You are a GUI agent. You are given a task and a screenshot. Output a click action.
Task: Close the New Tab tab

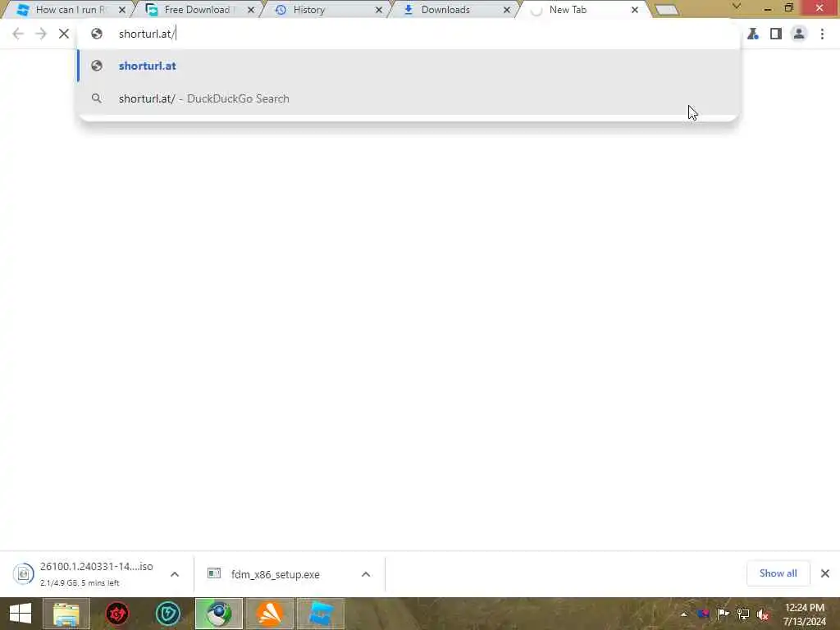pos(635,10)
